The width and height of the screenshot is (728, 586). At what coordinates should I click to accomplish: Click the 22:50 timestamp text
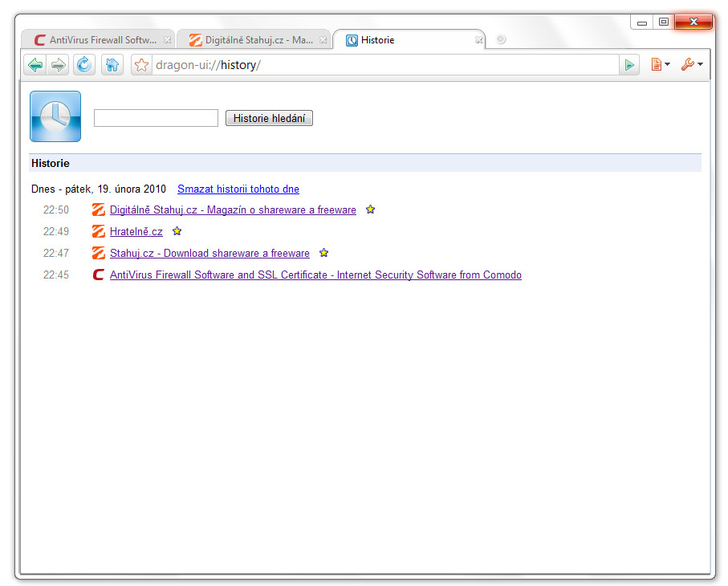click(x=56, y=210)
